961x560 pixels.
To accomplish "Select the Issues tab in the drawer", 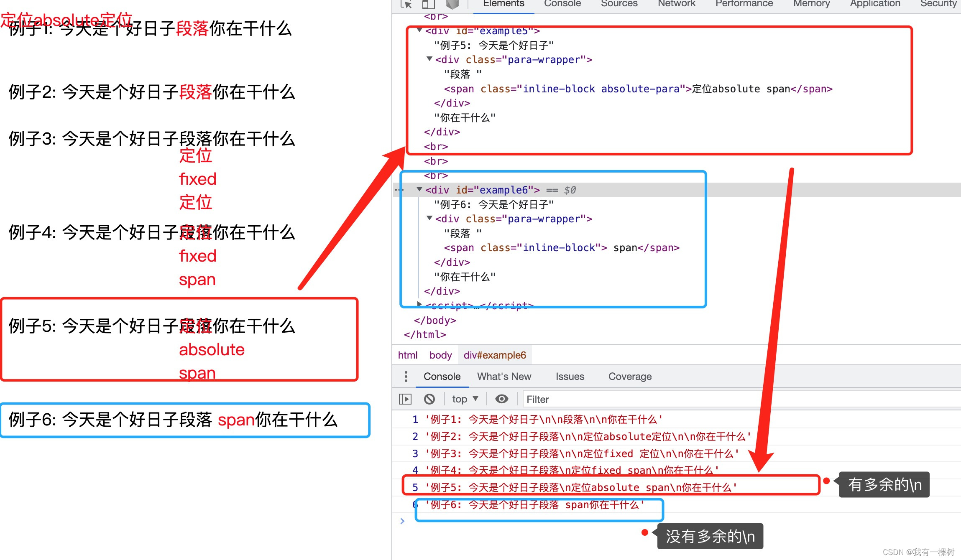I will (x=570, y=377).
